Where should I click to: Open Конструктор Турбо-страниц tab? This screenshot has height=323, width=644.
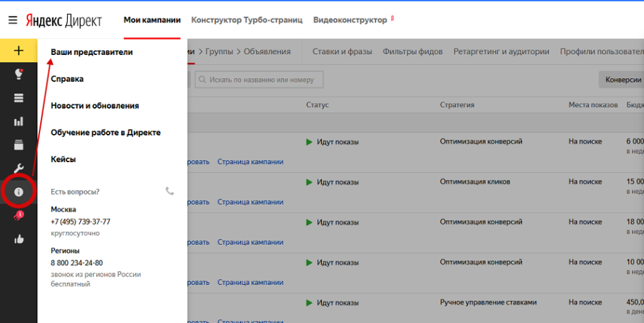[247, 20]
